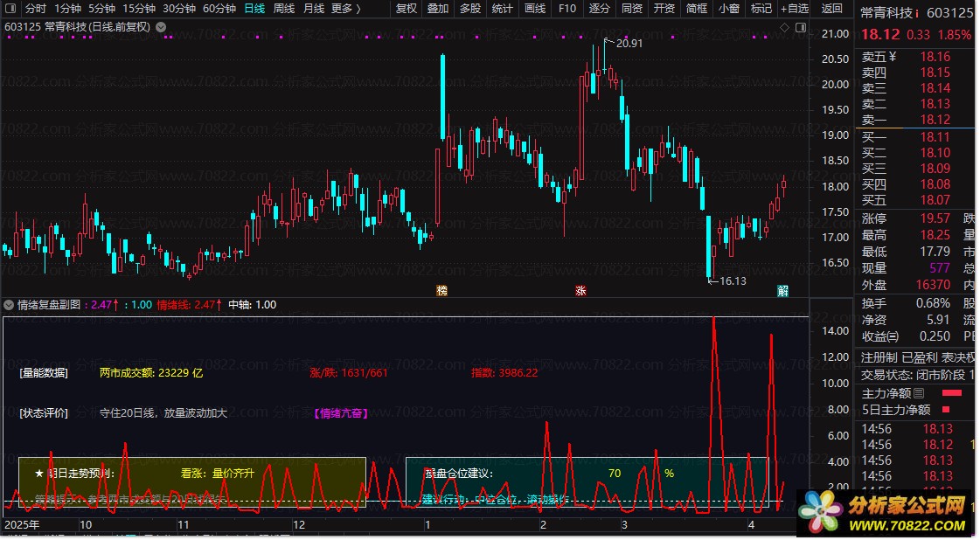This screenshot has height=540, width=980.
Task: Open the 统计 statistics tool
Action: click(x=502, y=8)
